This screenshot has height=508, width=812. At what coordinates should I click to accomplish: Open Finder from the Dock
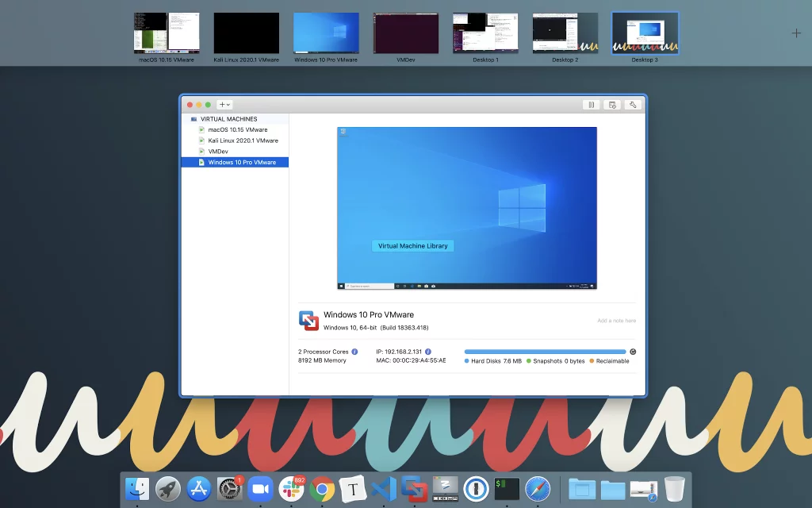(x=137, y=489)
